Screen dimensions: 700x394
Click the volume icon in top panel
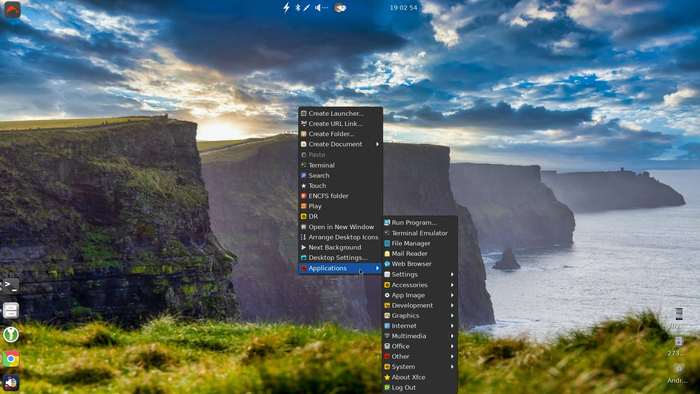click(321, 8)
